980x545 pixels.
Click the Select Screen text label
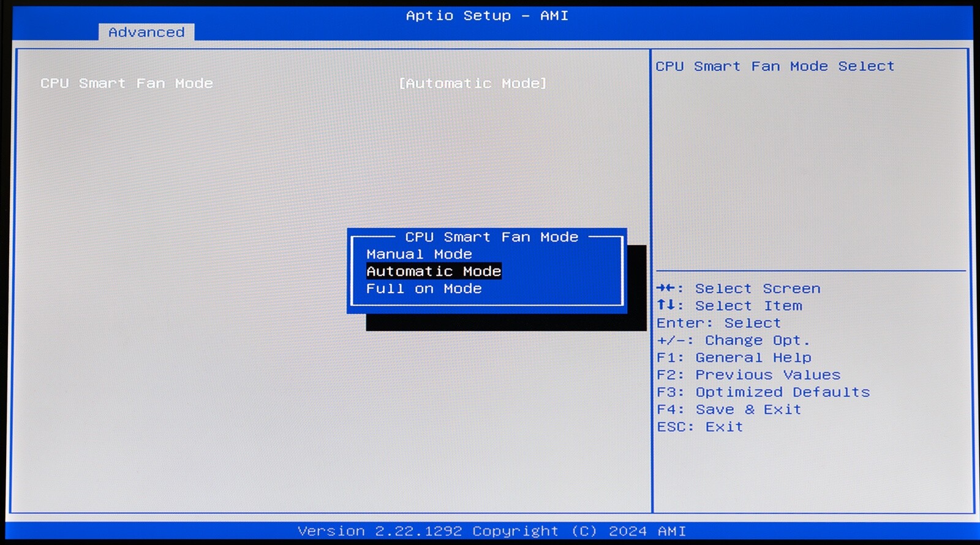[758, 289]
